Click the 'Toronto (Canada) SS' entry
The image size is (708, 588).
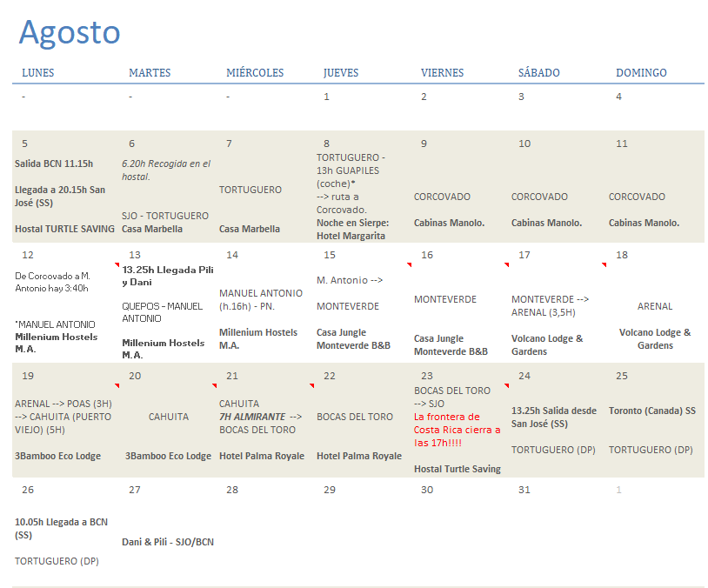(x=651, y=411)
